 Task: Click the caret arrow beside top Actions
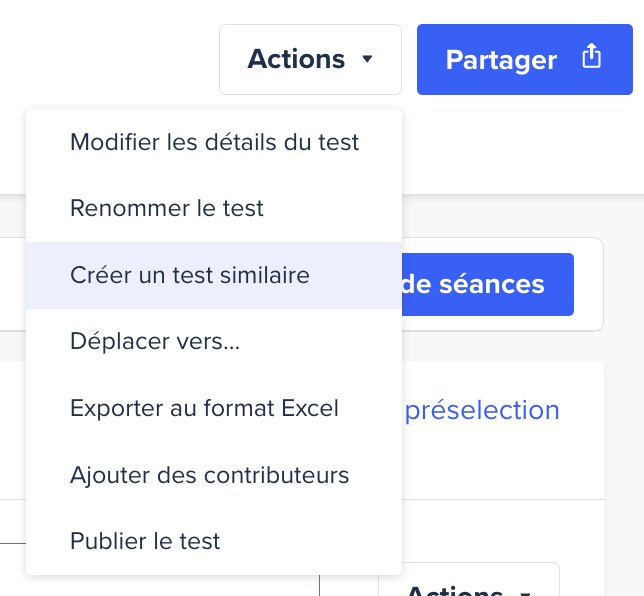click(367, 59)
